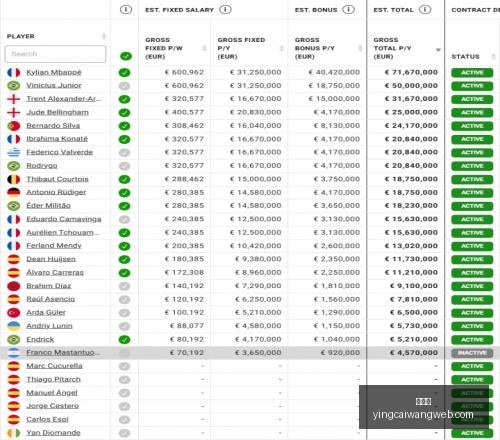
Task: Click Thibaut Courtois' Belgium flag icon
Action: pos(14,179)
